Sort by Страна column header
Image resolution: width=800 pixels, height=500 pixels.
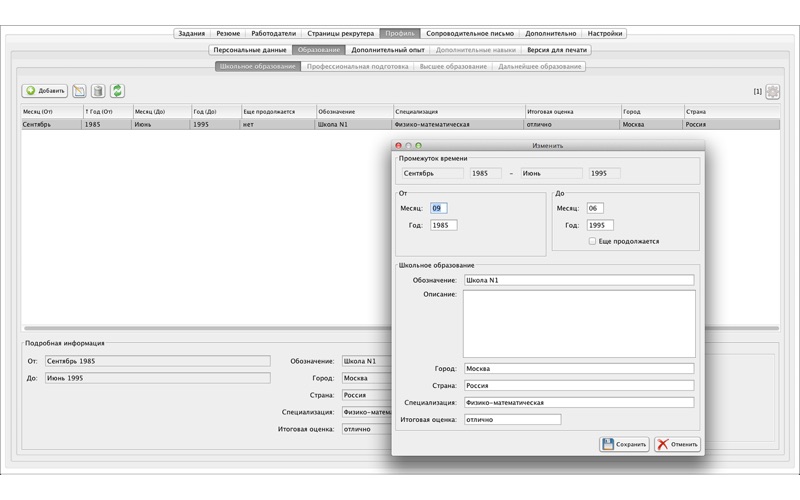click(732, 111)
